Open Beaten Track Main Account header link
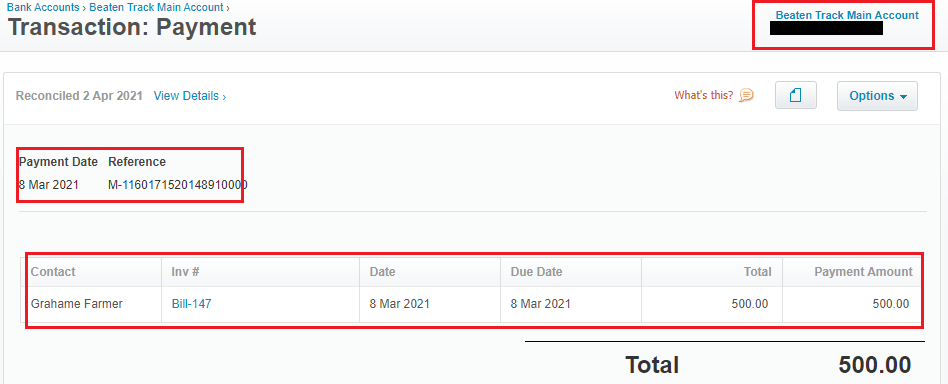Image resolution: width=948 pixels, height=384 pixels. coord(847,15)
